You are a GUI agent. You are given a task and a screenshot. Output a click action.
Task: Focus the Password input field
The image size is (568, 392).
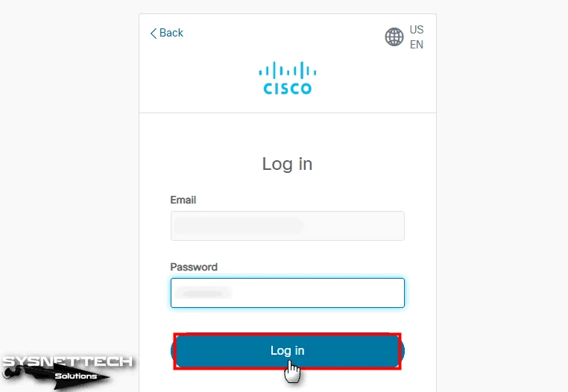click(287, 293)
